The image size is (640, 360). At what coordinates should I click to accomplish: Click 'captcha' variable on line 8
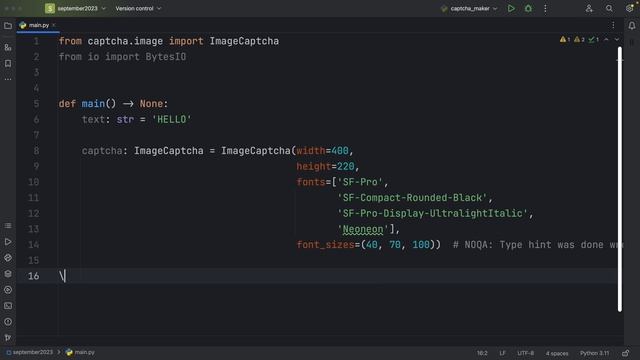(x=102, y=151)
